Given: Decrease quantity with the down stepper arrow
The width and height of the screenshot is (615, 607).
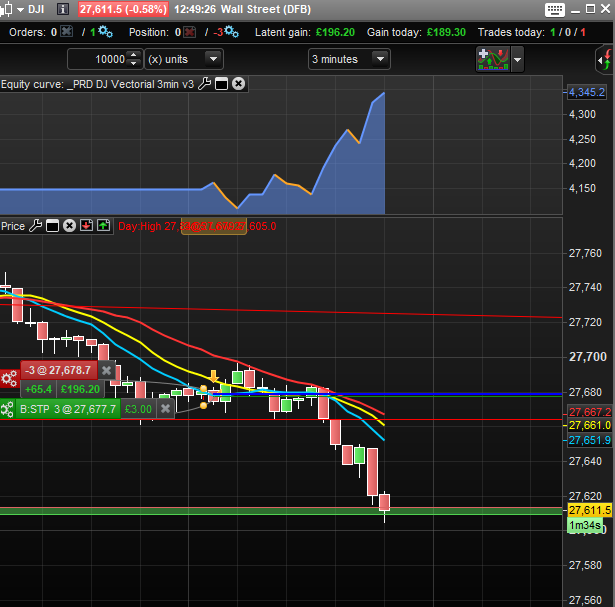Looking at the screenshot, I should [x=134, y=64].
